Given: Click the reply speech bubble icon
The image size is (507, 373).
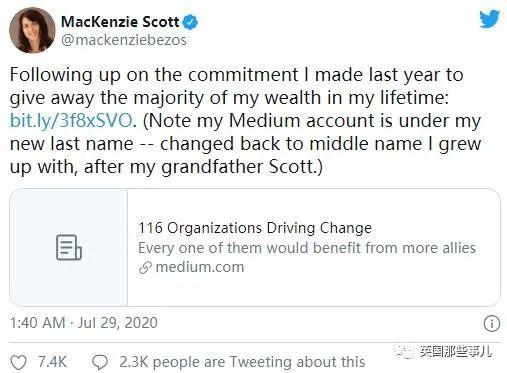Looking at the screenshot, I should (100, 362).
